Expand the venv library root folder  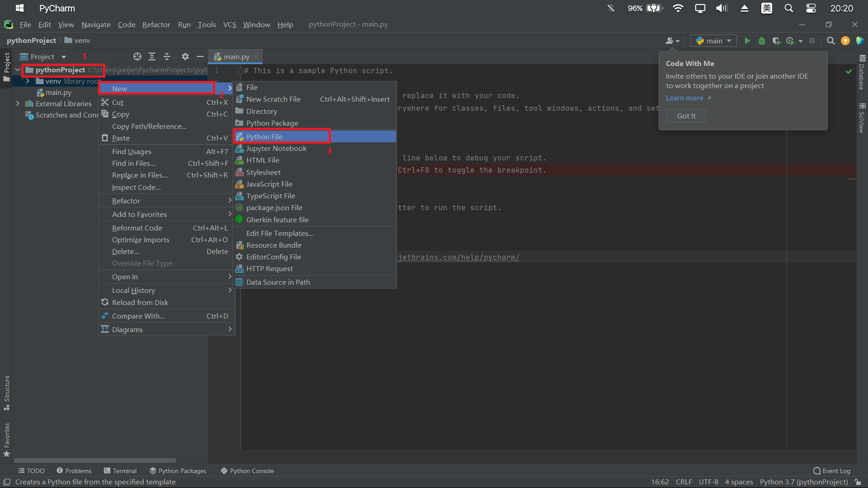(28, 81)
